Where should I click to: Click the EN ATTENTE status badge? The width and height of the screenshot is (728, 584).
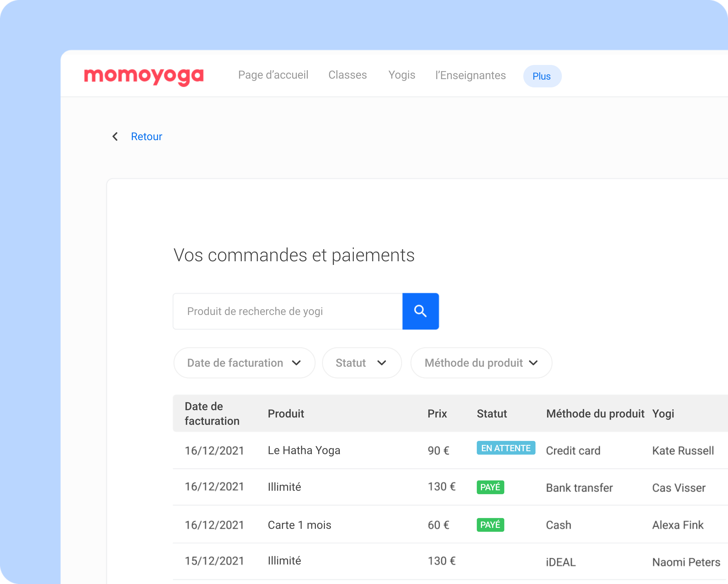point(505,448)
